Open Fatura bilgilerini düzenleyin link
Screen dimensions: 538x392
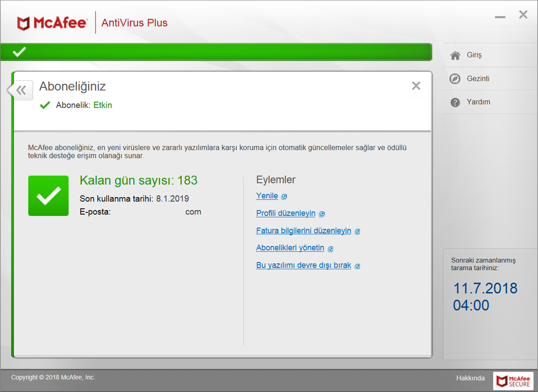(304, 231)
